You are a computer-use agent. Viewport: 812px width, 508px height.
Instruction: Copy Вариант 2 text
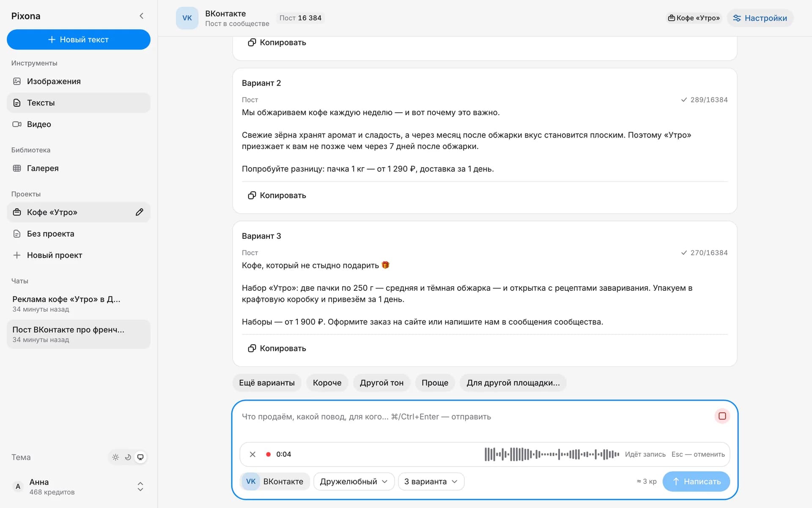coord(277,195)
